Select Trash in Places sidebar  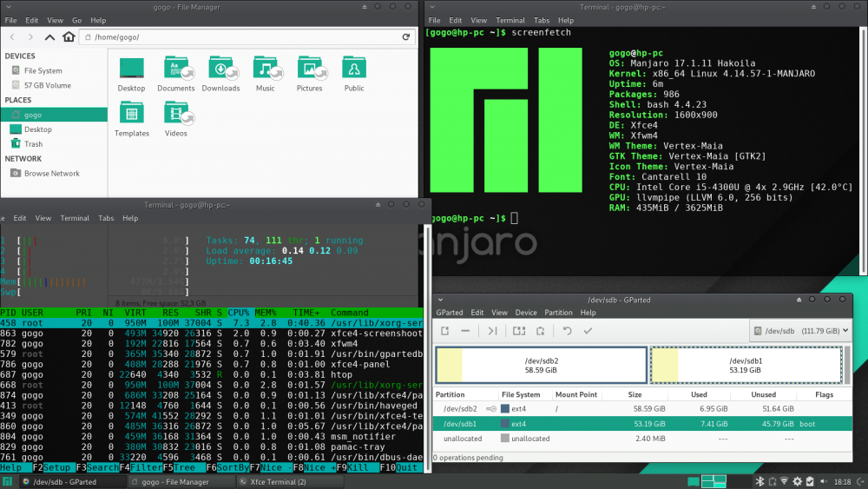[33, 144]
